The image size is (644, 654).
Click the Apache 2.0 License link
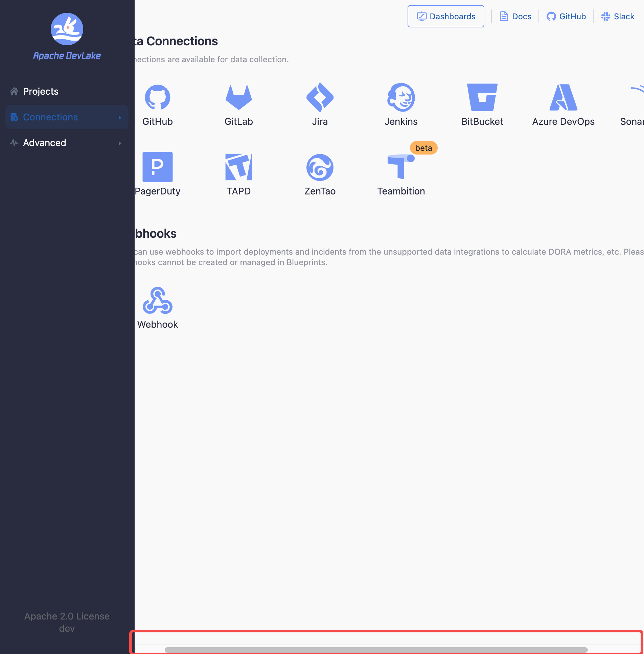(x=67, y=616)
